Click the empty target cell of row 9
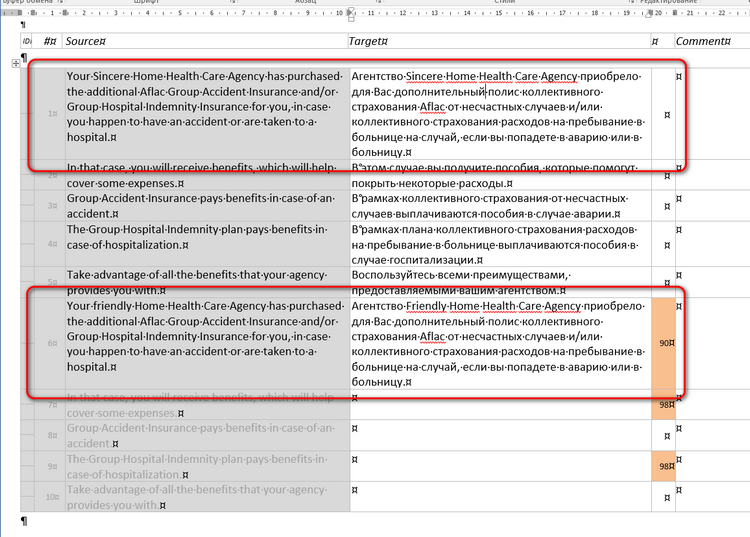The height and width of the screenshot is (537, 750). [x=500, y=466]
